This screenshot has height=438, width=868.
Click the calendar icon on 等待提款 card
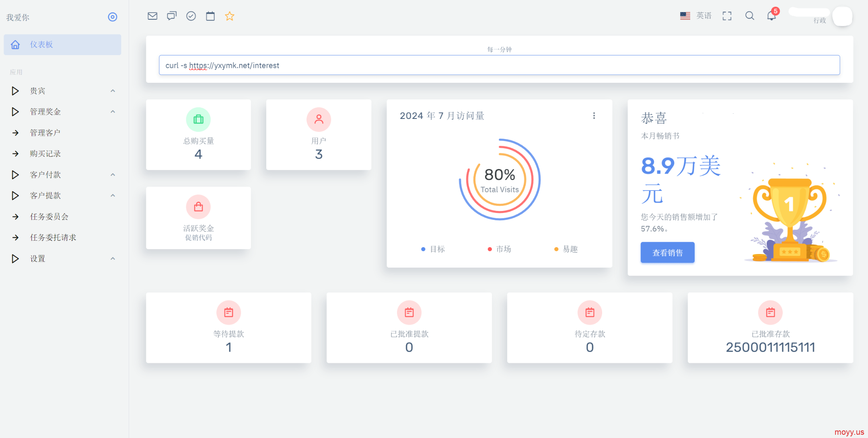tap(228, 312)
